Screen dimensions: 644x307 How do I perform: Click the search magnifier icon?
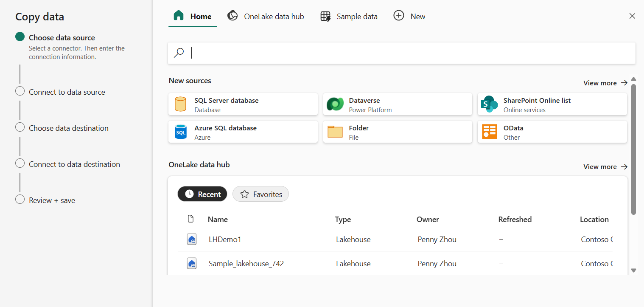tap(179, 53)
